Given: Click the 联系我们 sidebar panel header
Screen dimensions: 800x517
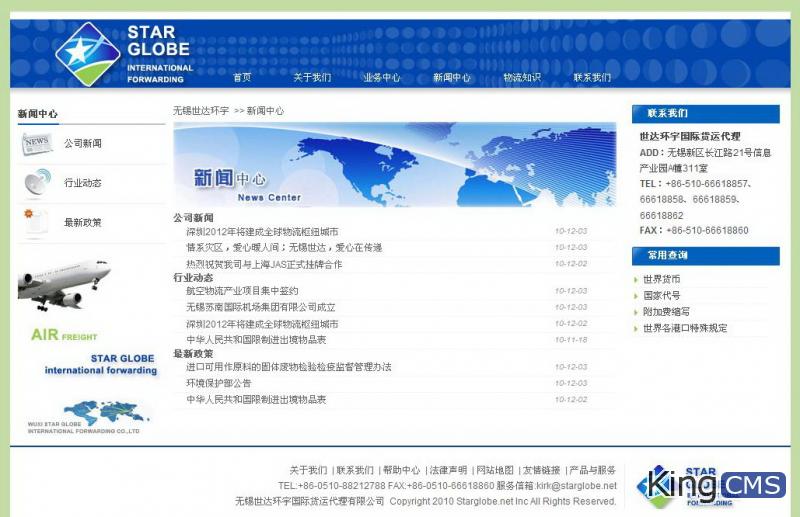Looking at the screenshot, I should click(706, 114).
